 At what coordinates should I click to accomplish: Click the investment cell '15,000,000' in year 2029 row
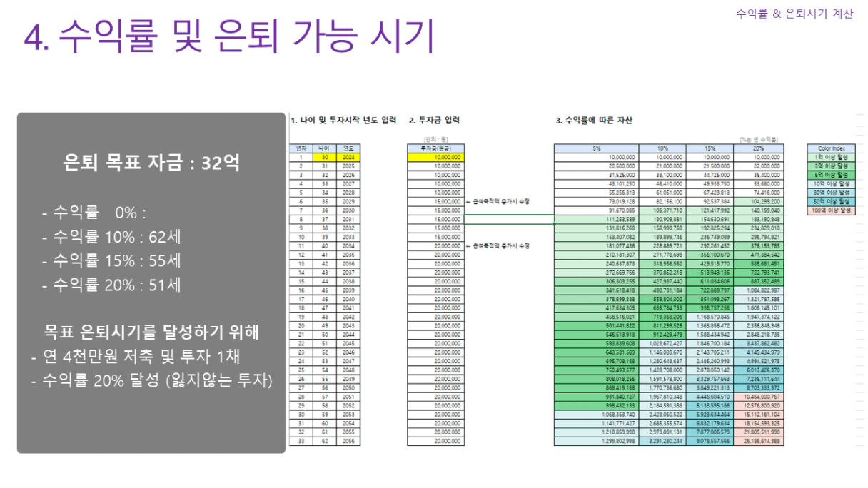click(435, 201)
